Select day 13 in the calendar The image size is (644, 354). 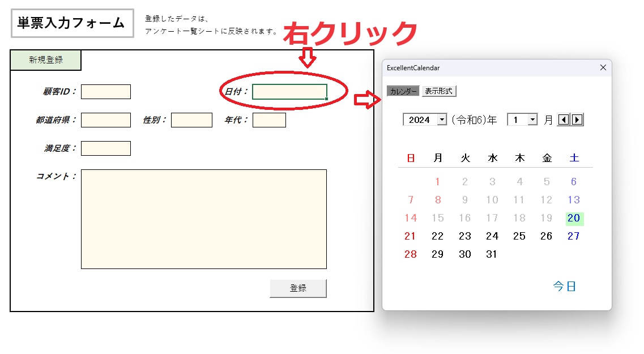point(574,200)
